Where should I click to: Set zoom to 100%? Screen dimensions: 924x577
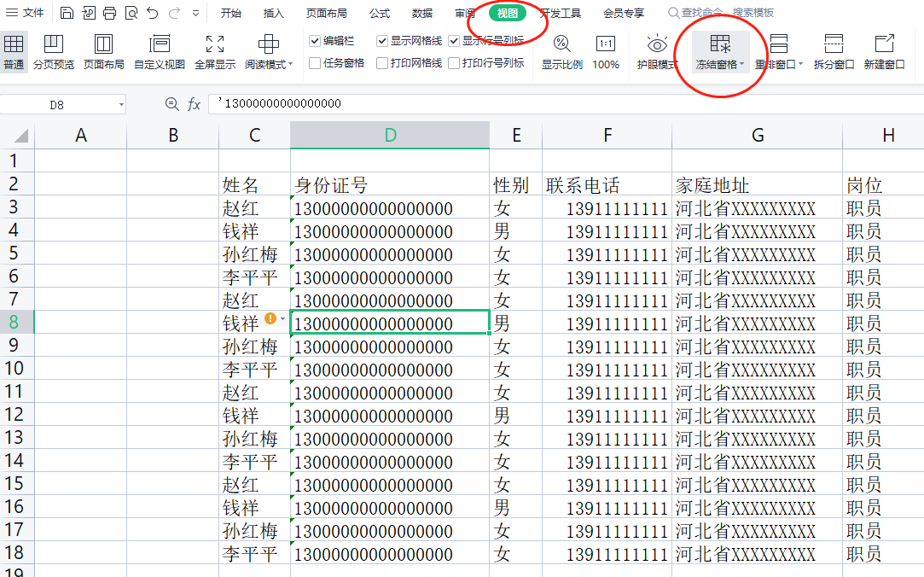pyautogui.click(x=606, y=52)
